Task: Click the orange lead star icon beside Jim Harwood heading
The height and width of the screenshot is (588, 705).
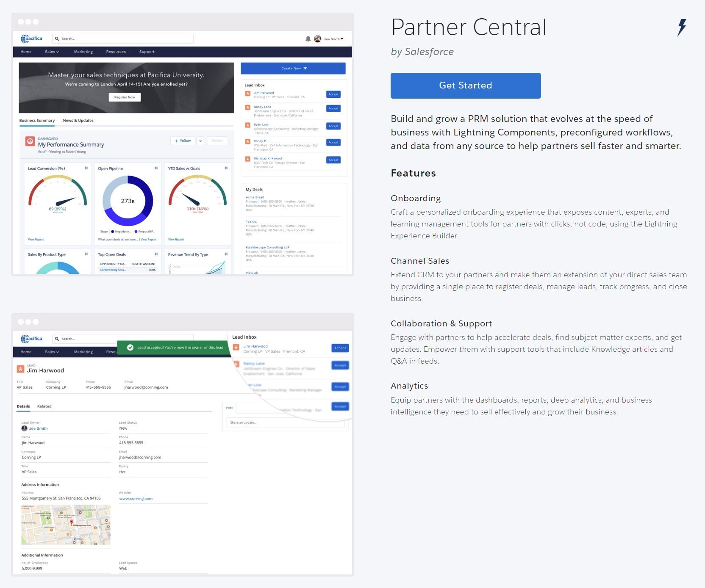Action: [x=20, y=369]
